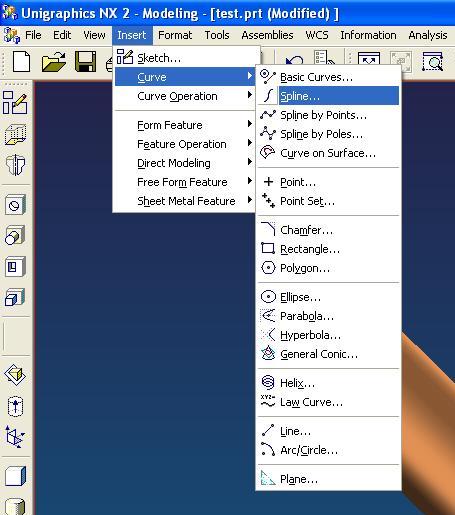This screenshot has width=455, height=515.
Task: Expand the Free Form Feature submenu
Action: point(185,182)
